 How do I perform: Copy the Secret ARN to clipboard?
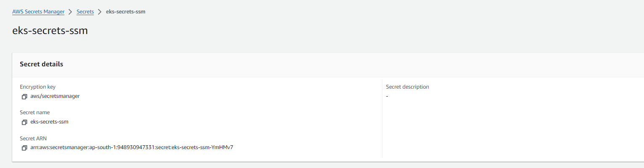point(24,148)
